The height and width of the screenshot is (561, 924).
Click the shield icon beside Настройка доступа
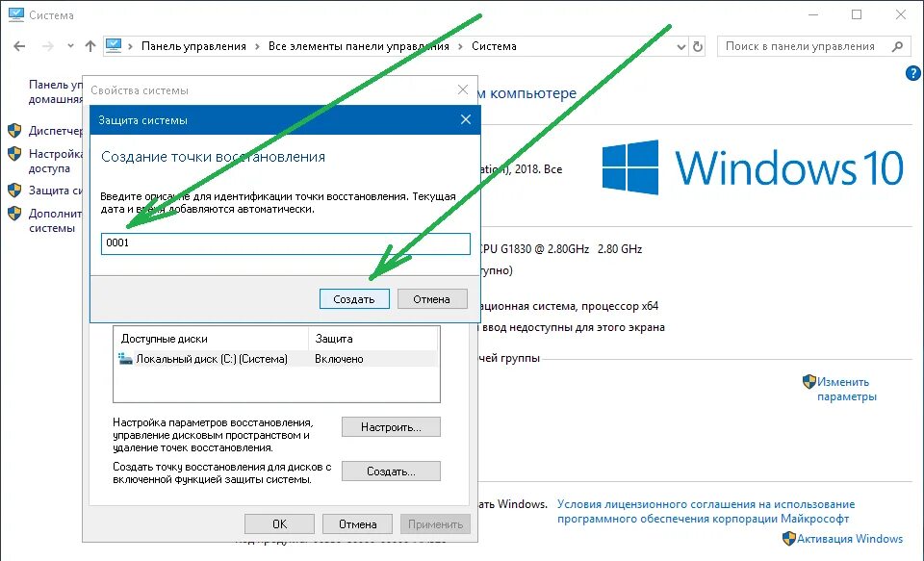(x=14, y=154)
